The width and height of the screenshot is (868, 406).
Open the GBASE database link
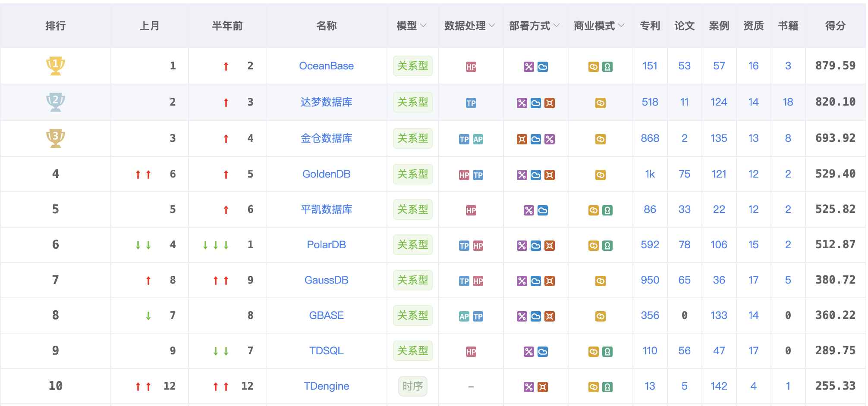327,315
